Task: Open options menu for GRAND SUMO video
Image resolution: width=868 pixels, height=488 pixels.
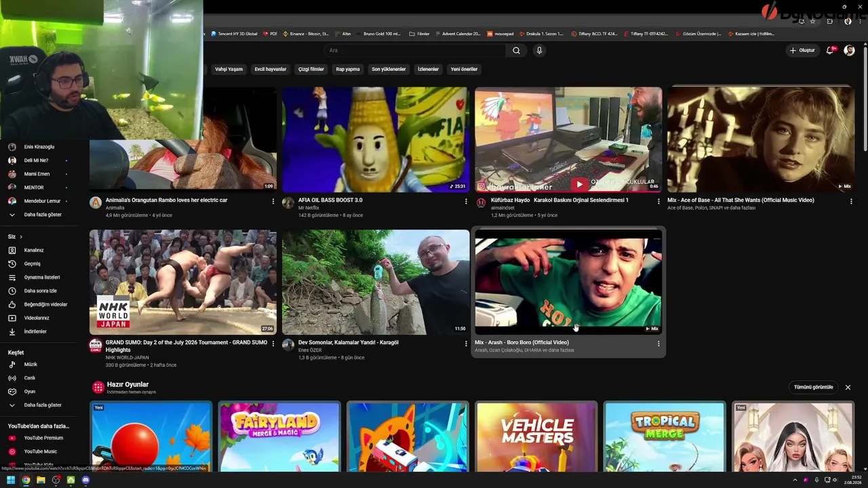Action: coord(273,344)
